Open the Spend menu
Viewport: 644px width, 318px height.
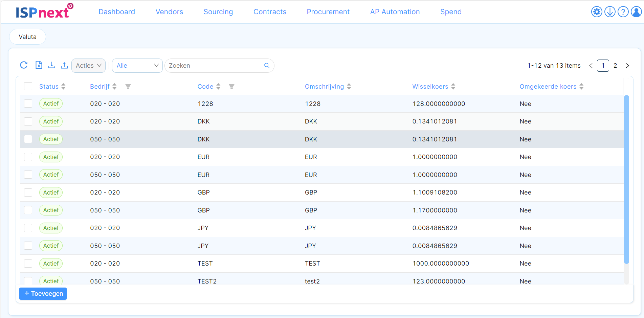(x=451, y=12)
